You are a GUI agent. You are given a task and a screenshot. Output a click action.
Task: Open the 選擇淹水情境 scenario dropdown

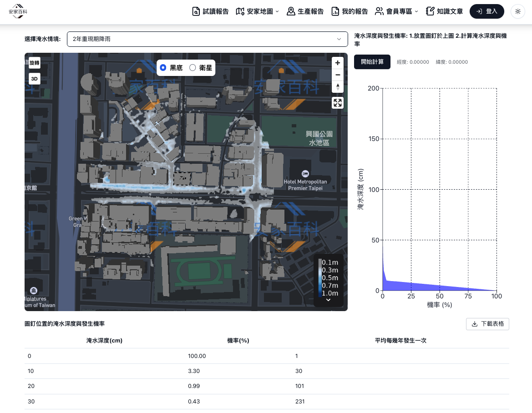tap(207, 39)
